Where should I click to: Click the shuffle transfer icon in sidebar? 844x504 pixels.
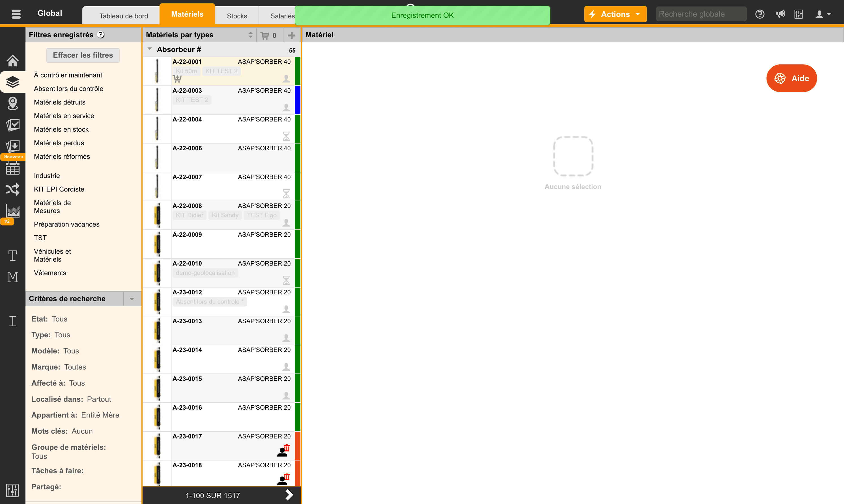coord(12,189)
